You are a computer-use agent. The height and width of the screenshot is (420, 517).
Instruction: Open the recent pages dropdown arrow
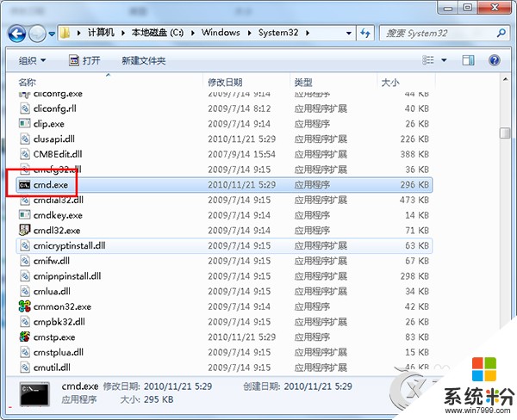(52, 34)
